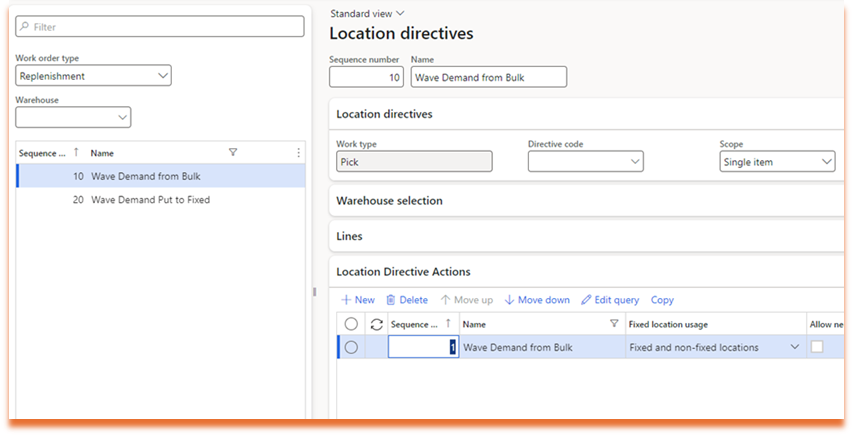Image resolution: width=853 pixels, height=436 pixels.
Task: Move the action line up
Action: point(467,300)
